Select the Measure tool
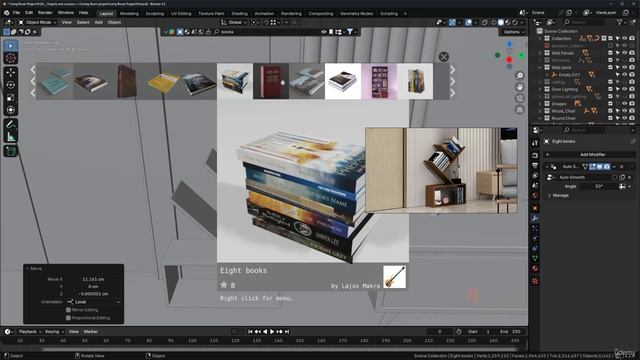 [11, 137]
